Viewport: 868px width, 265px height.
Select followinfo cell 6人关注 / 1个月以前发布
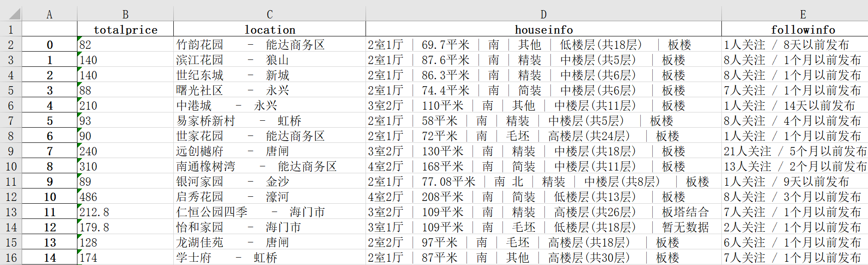(x=795, y=242)
